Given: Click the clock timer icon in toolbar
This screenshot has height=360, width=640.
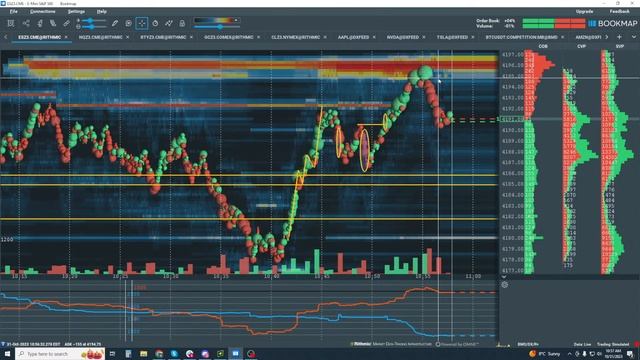Looking at the screenshot, I should (x=155, y=23).
